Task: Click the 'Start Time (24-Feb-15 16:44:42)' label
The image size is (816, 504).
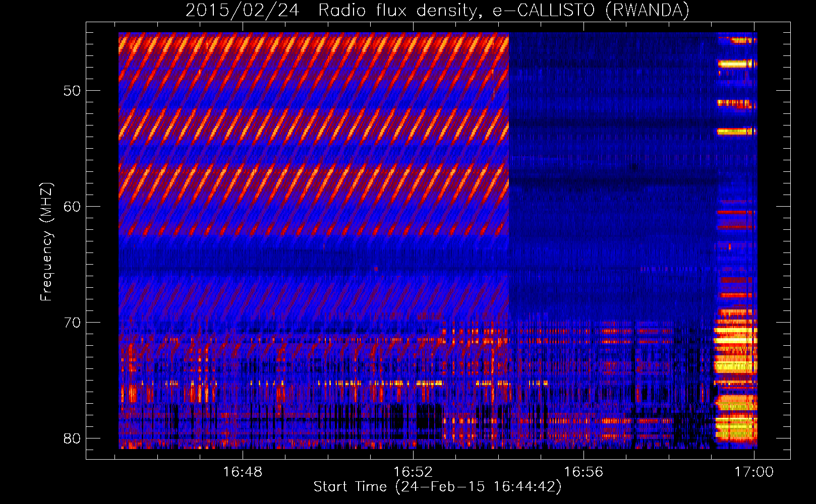Action: tap(437, 487)
